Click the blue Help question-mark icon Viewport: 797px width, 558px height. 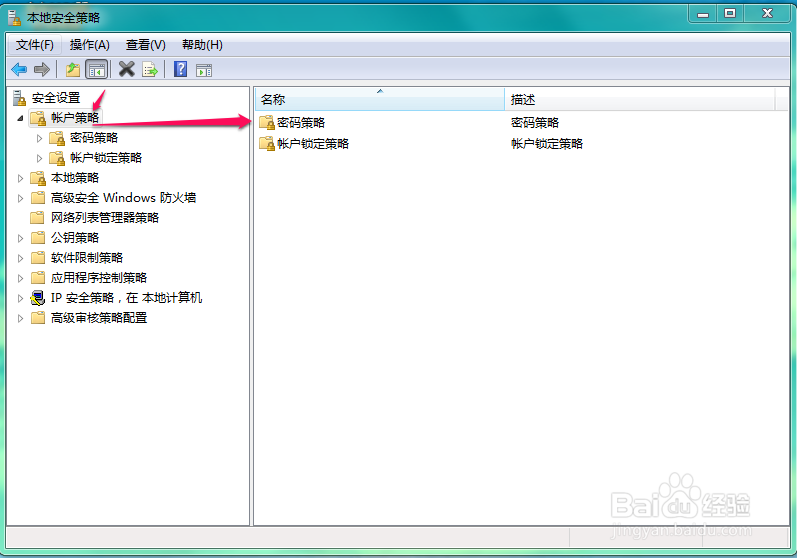click(180, 69)
